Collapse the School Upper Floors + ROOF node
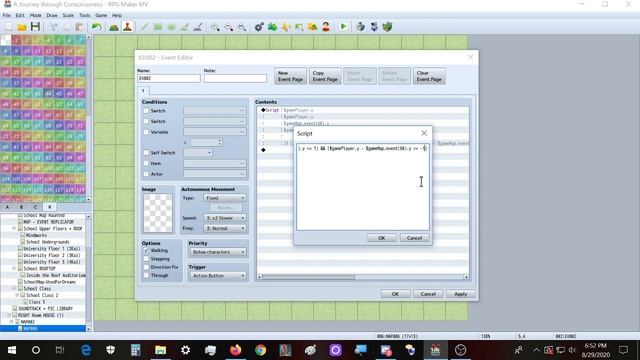Viewport: 640px width, 360px height. [14, 229]
